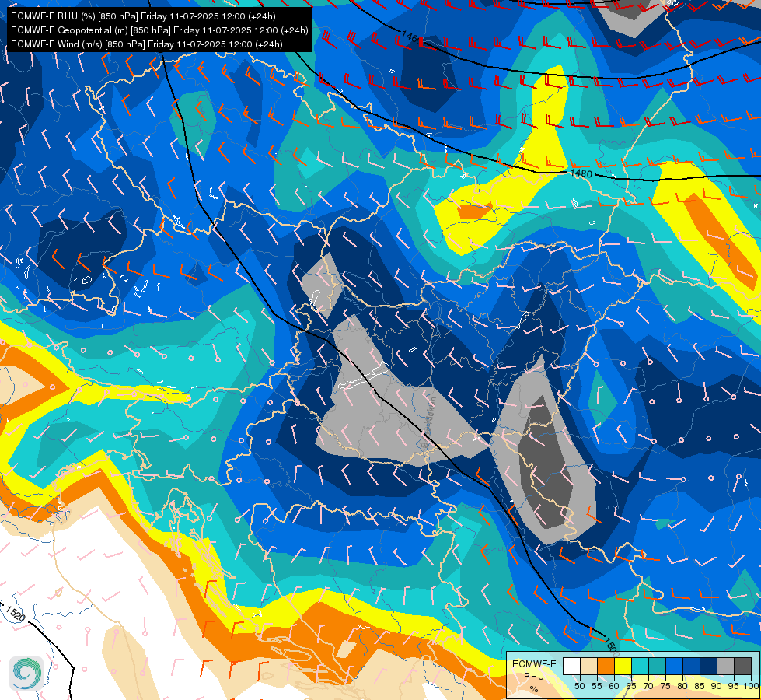Click the legend value 100
Image resolution: width=761 pixels, height=700 pixels.
point(752,686)
